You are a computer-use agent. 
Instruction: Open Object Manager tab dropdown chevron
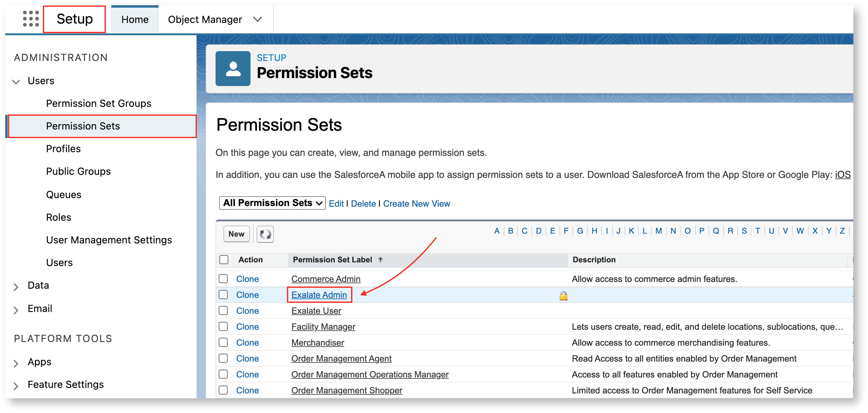(258, 20)
